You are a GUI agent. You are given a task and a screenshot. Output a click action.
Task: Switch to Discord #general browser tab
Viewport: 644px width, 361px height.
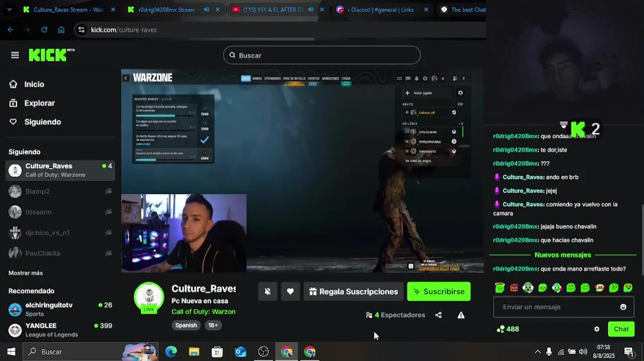click(x=381, y=10)
